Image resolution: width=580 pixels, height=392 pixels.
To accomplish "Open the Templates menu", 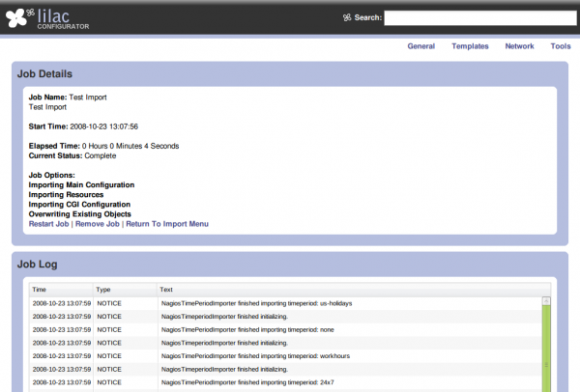I will coord(470,46).
